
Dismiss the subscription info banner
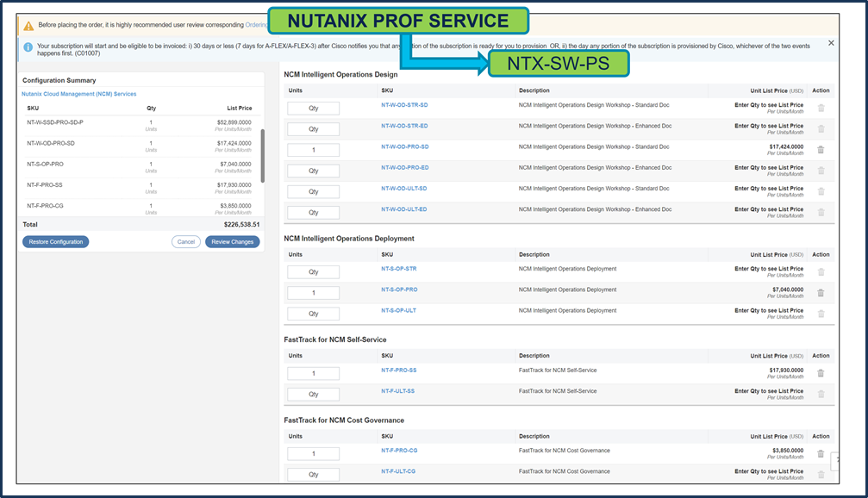pyautogui.click(x=831, y=42)
